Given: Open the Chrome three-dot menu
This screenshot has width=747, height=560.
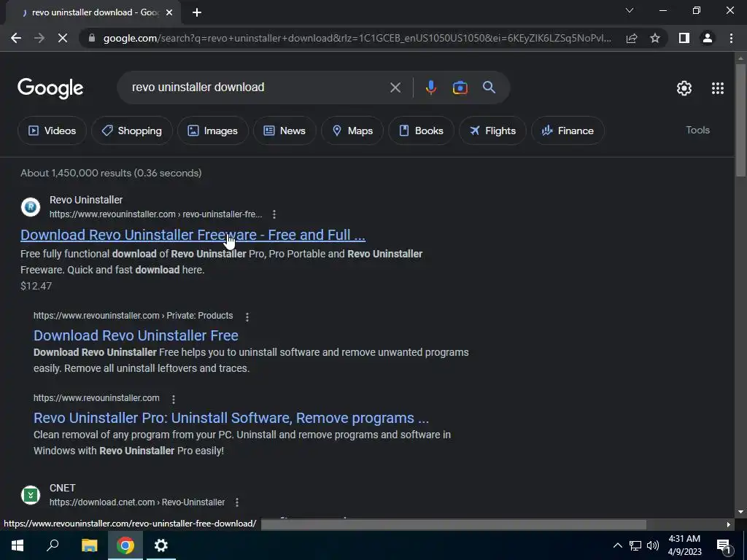Looking at the screenshot, I should tap(731, 38).
